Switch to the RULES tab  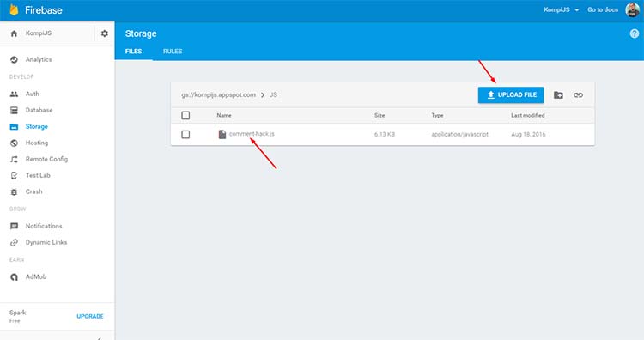click(x=173, y=52)
